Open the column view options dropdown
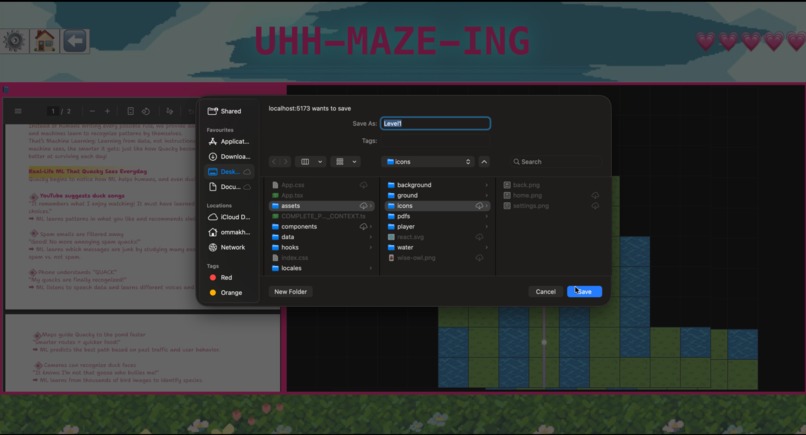The width and height of the screenshot is (806, 435). (x=312, y=161)
